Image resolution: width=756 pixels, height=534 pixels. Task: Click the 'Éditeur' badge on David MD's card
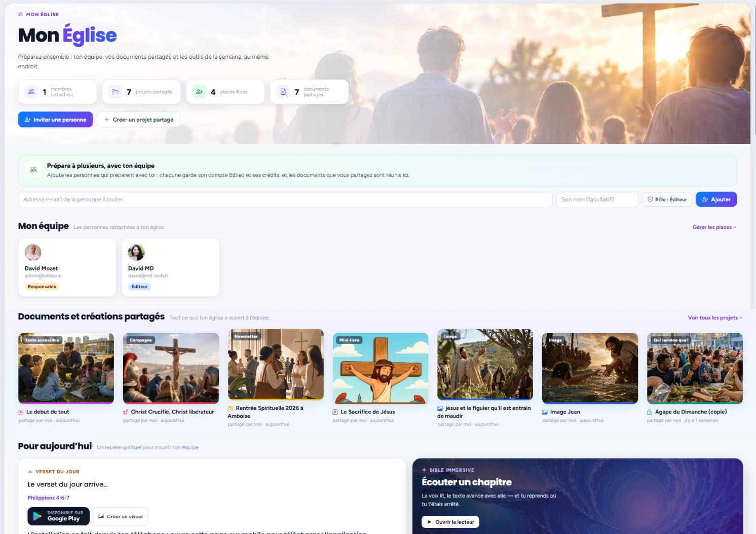pos(139,287)
